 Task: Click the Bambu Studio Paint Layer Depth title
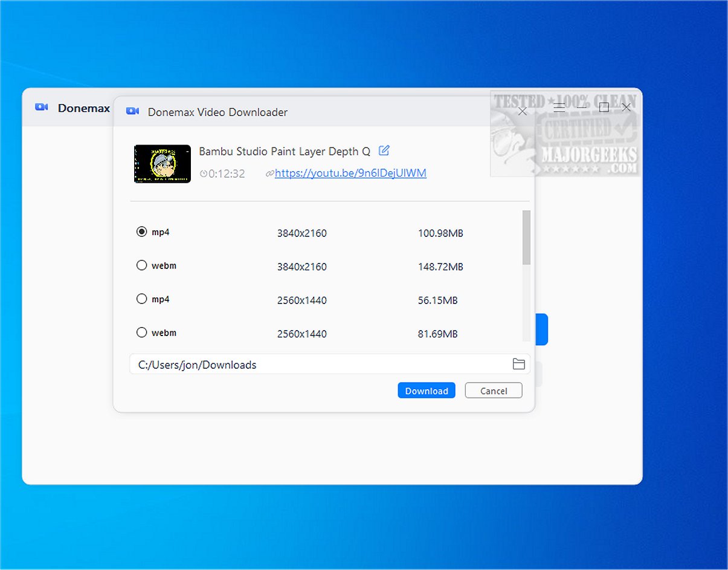(x=285, y=151)
